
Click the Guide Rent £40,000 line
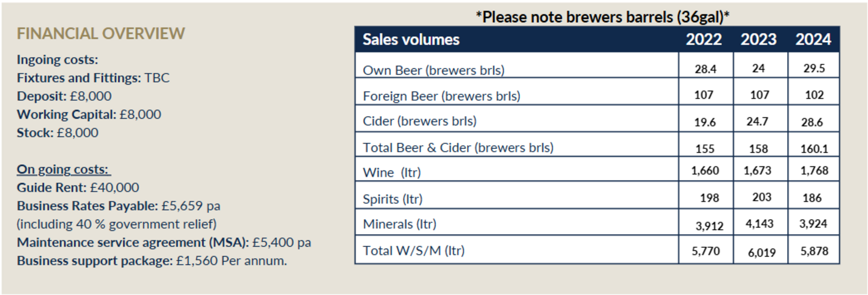pyautogui.click(x=78, y=187)
